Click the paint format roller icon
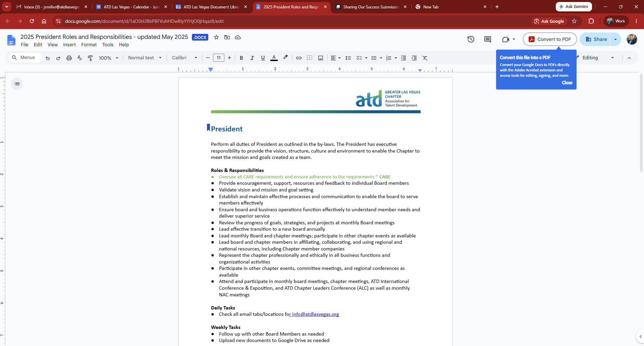644x346 pixels. pos(90,58)
